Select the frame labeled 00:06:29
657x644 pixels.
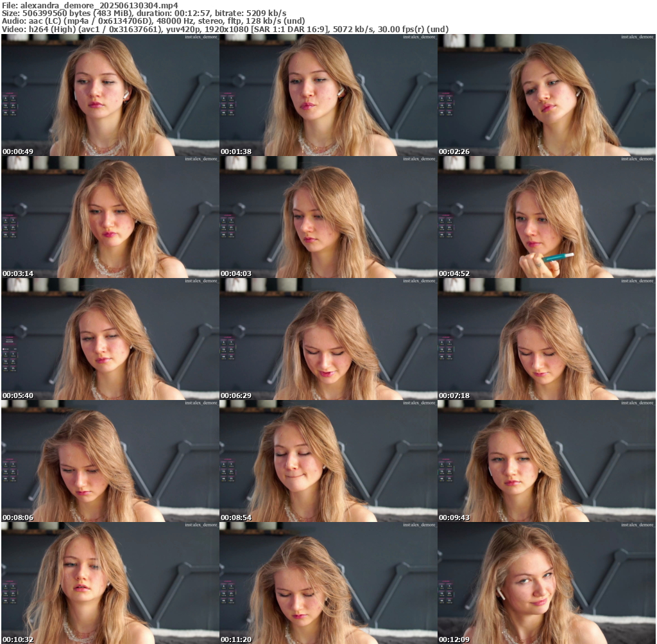click(328, 339)
